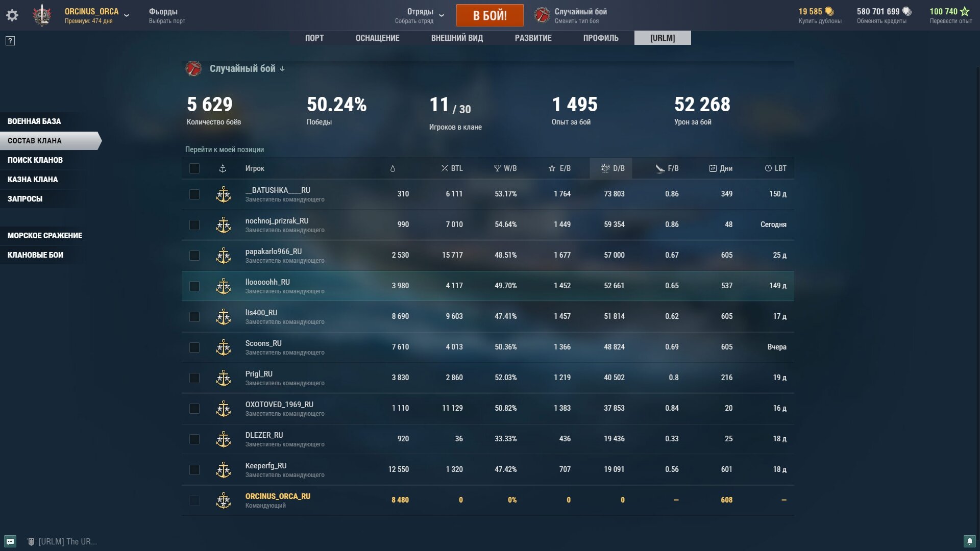Click Перейти к моей позиции link
The width and height of the screenshot is (980, 551).
tap(225, 149)
